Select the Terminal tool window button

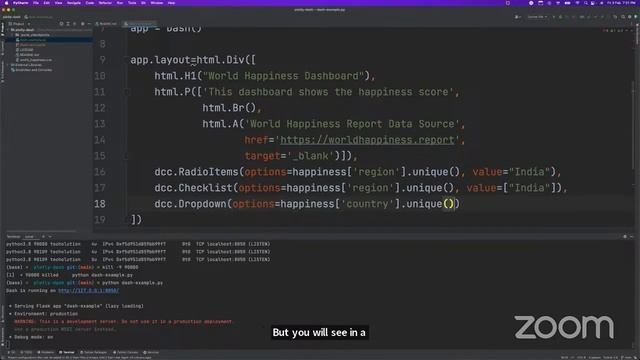click(x=67, y=352)
